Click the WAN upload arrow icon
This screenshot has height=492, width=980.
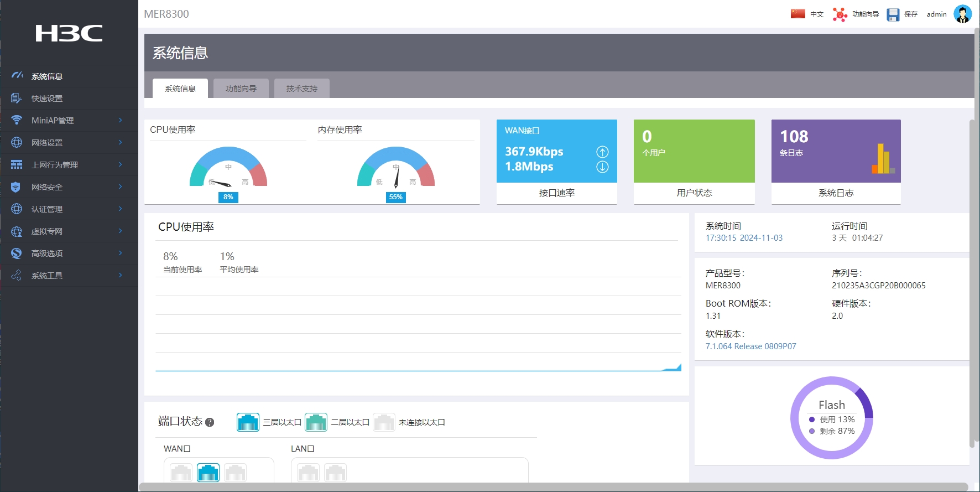point(602,152)
